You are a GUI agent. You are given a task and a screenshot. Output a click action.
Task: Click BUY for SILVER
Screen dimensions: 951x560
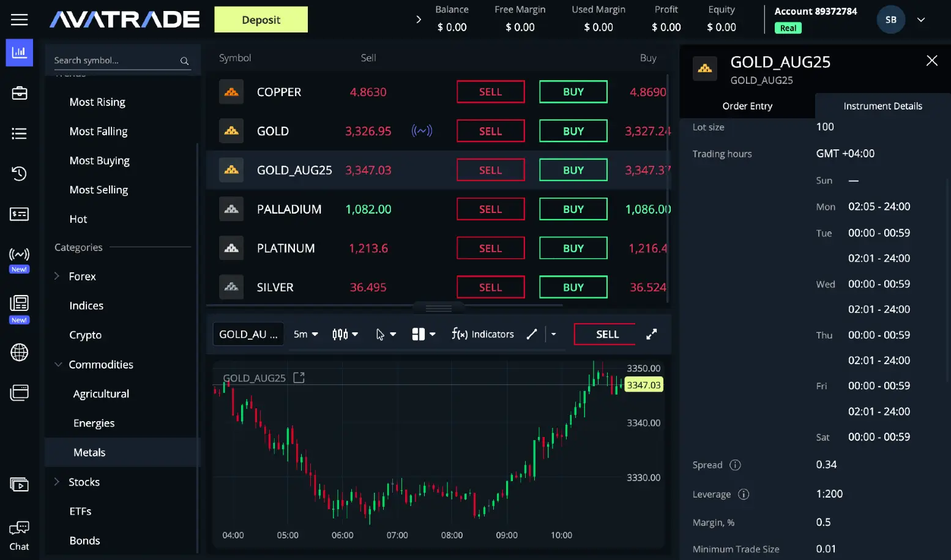pyautogui.click(x=573, y=287)
